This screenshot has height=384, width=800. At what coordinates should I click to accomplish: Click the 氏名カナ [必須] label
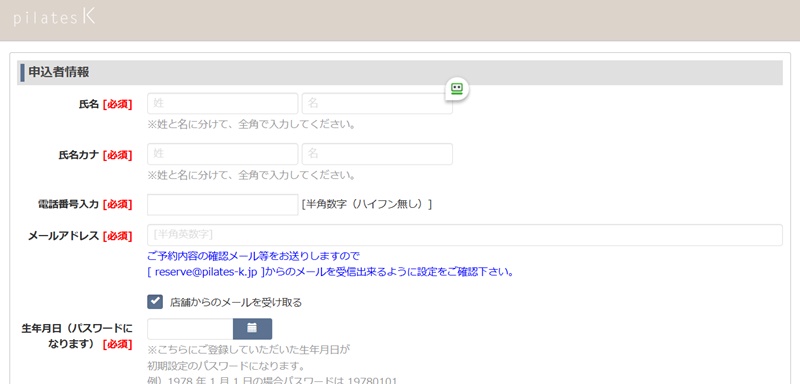[95, 155]
